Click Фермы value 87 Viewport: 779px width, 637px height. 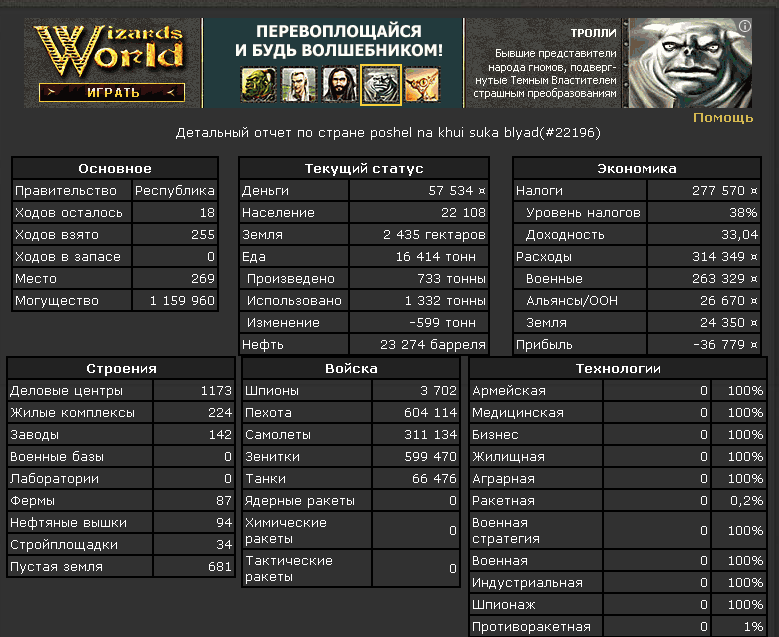224,500
